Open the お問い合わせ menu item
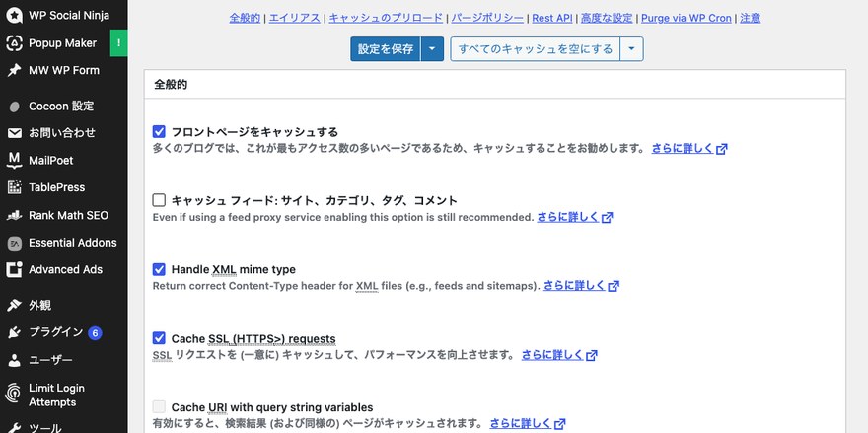868x433 pixels. [x=64, y=133]
